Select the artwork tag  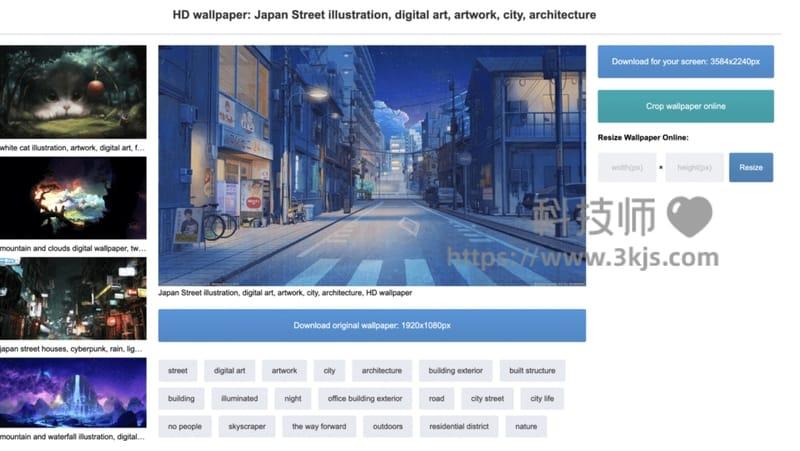(284, 370)
